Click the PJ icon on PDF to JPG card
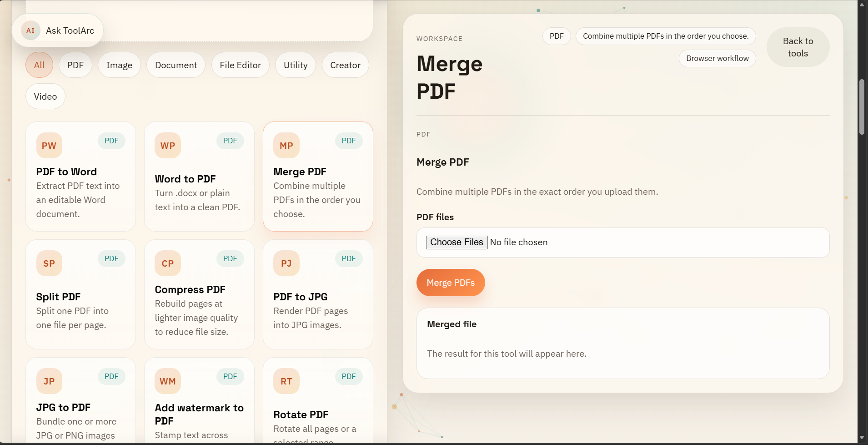 coord(286,263)
